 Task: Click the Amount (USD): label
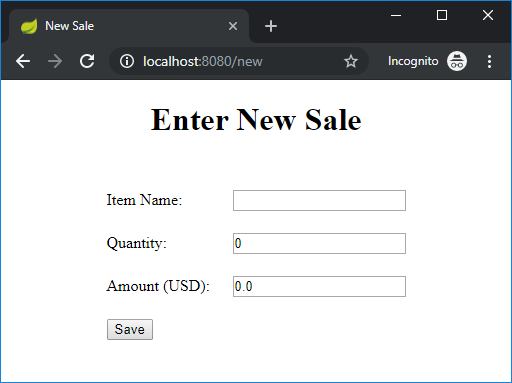click(158, 286)
